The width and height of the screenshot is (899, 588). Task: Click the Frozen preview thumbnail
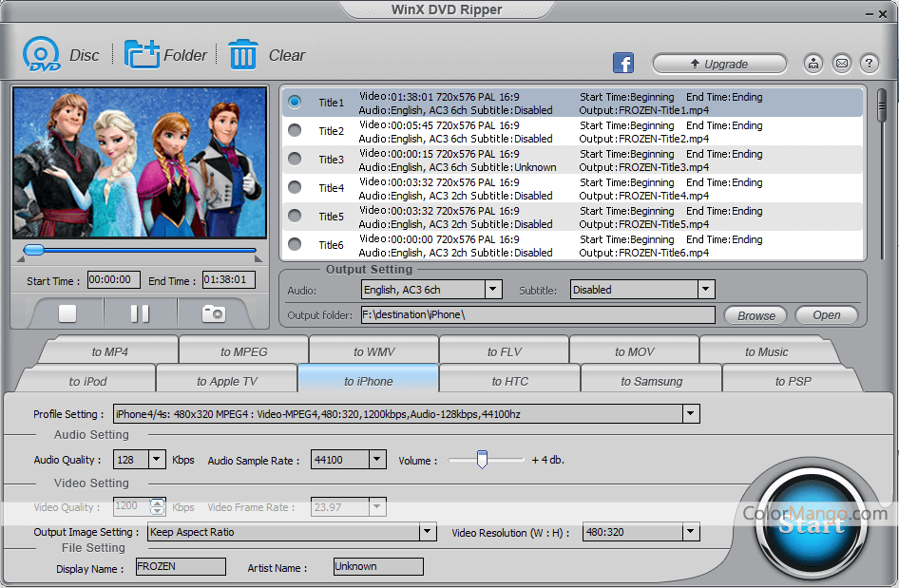[140, 162]
